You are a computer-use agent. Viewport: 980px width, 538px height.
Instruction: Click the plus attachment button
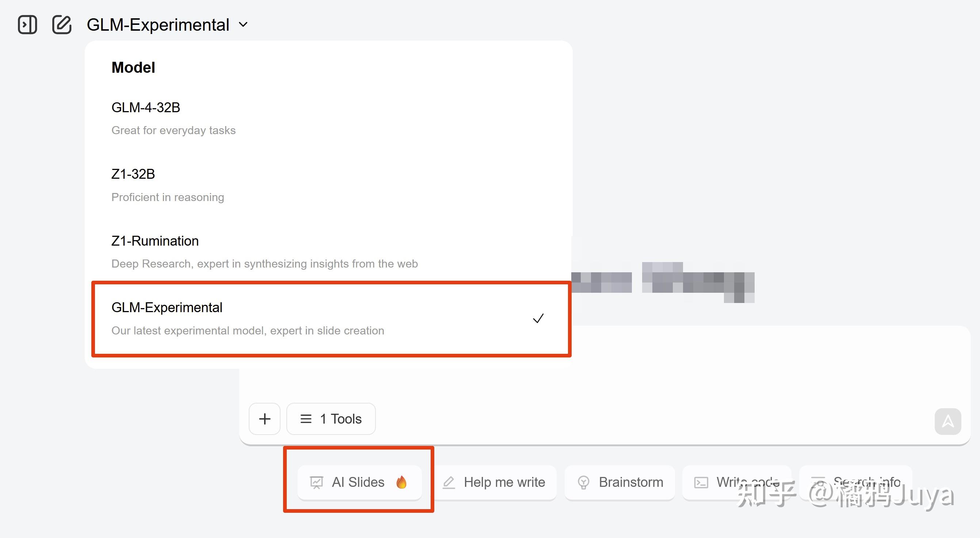[x=265, y=419]
